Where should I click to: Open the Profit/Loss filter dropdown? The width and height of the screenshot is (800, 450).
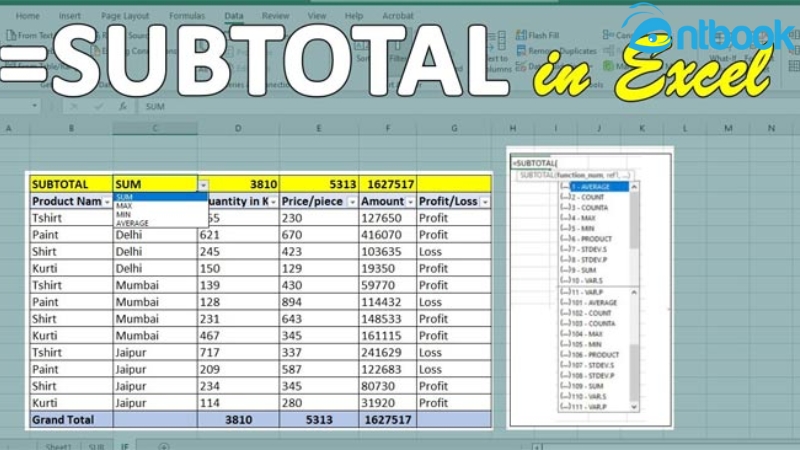(485, 202)
